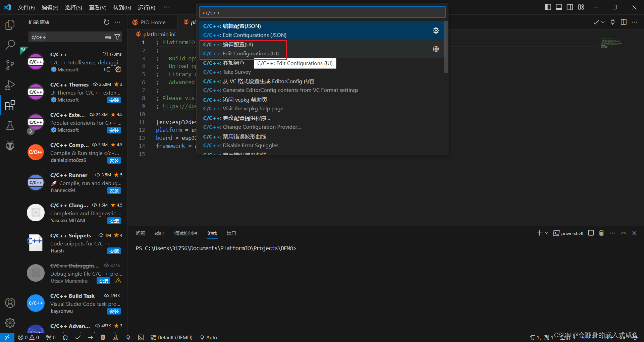The height and width of the screenshot is (342, 644).
Task: Open new terminal launch profile dropdown
Action: [547, 233]
